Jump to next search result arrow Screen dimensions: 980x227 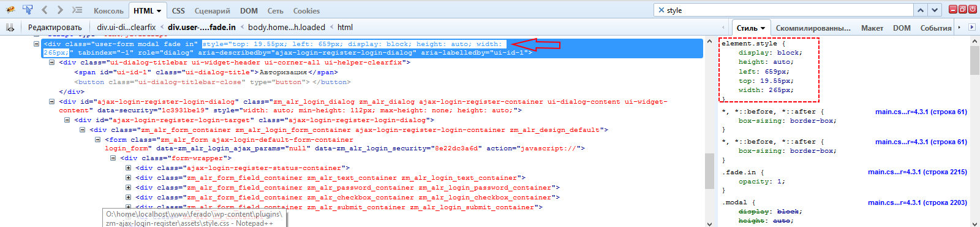935,10
